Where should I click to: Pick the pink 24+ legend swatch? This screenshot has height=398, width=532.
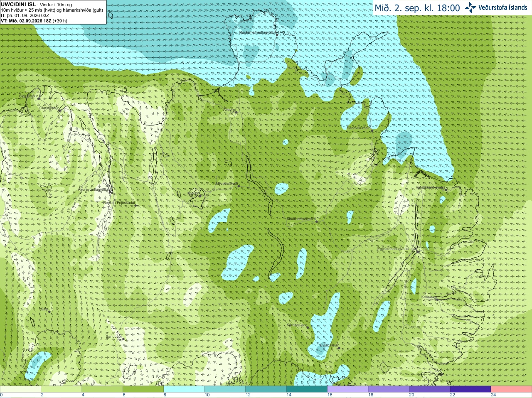click(x=511, y=389)
